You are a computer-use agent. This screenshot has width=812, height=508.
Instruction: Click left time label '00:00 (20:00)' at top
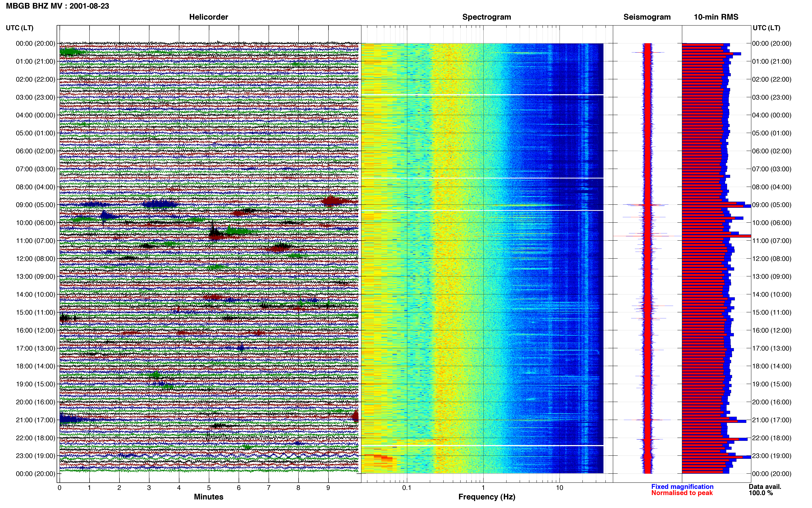(x=36, y=43)
